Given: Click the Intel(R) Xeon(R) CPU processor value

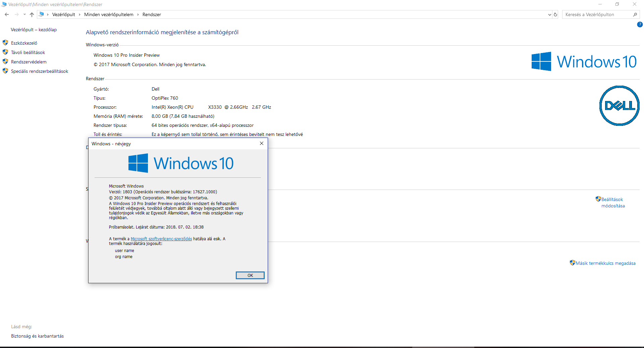Looking at the screenshot, I should pos(211,107).
